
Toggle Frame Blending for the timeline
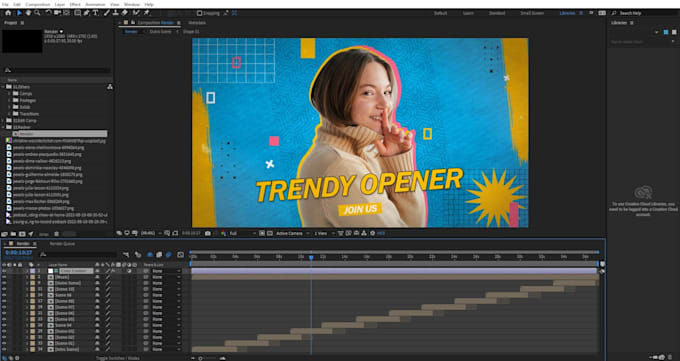coord(159,255)
